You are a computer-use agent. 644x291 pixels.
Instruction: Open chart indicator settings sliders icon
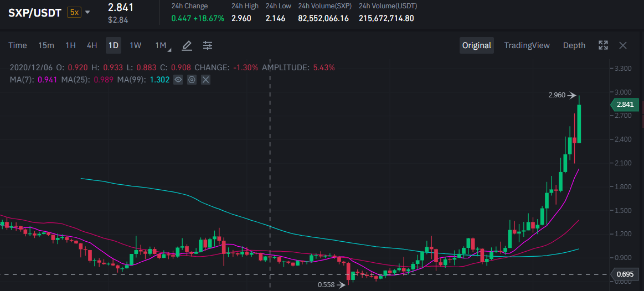tap(208, 45)
